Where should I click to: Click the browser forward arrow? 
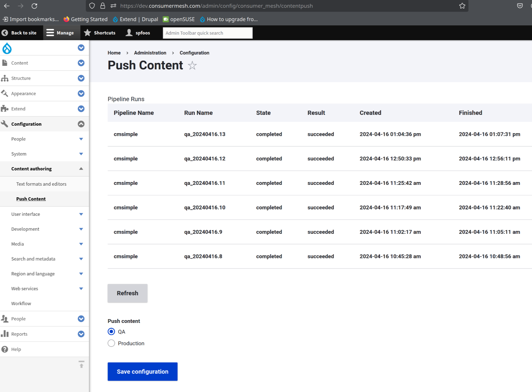[x=21, y=6]
